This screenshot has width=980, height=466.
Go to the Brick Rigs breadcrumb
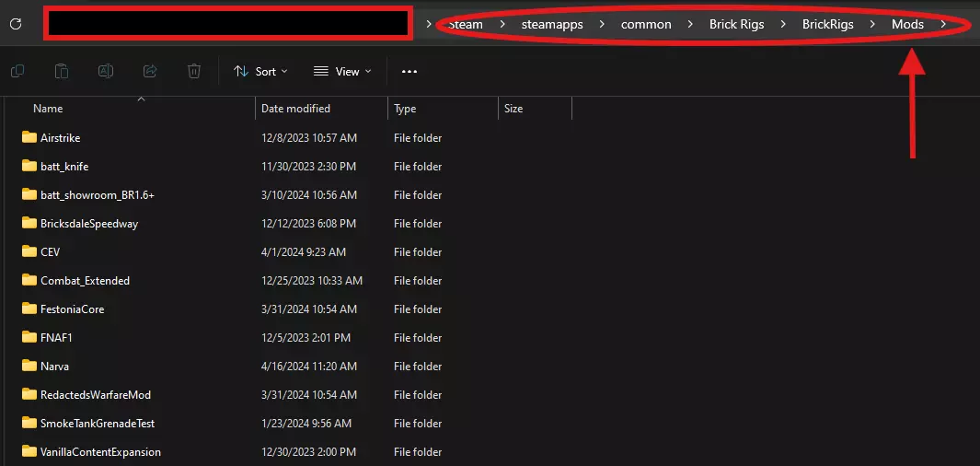click(736, 24)
